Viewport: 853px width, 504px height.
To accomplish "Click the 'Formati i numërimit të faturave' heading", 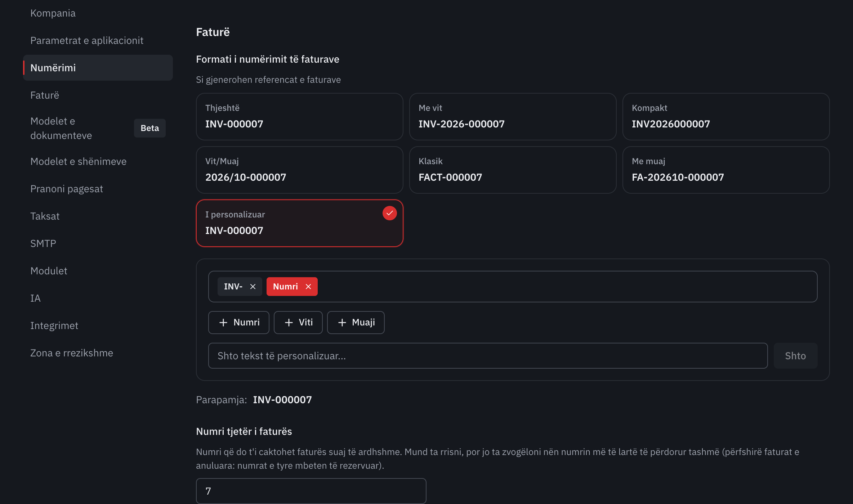I will click(x=268, y=59).
